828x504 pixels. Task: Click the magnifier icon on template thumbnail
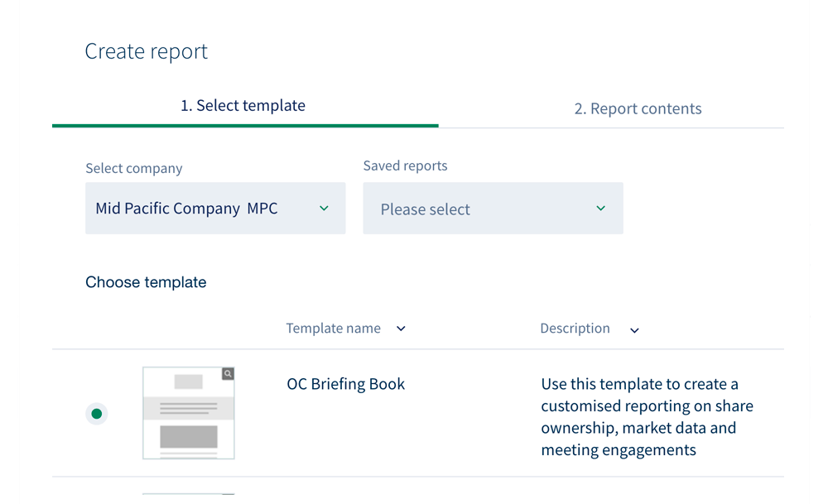pos(228,374)
